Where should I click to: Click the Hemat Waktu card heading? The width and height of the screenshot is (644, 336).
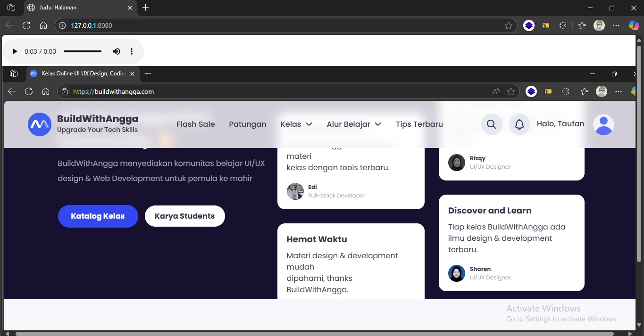(317, 239)
